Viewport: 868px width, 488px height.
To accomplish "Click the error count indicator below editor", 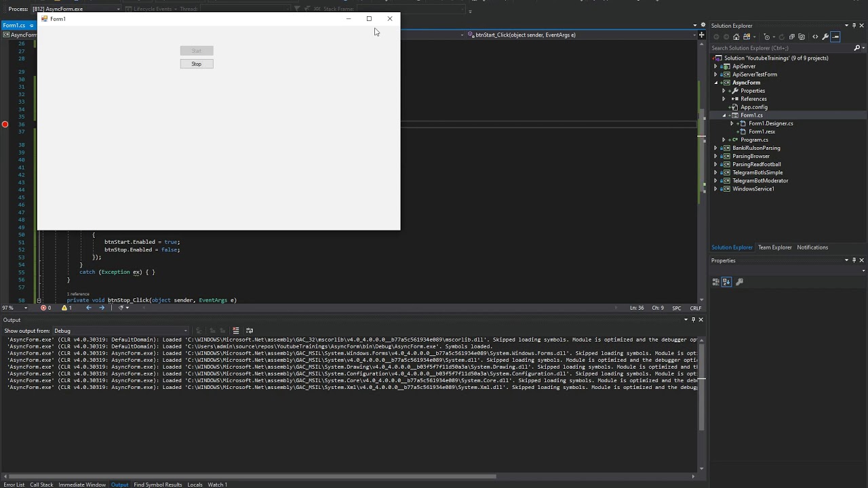I will [x=45, y=308].
